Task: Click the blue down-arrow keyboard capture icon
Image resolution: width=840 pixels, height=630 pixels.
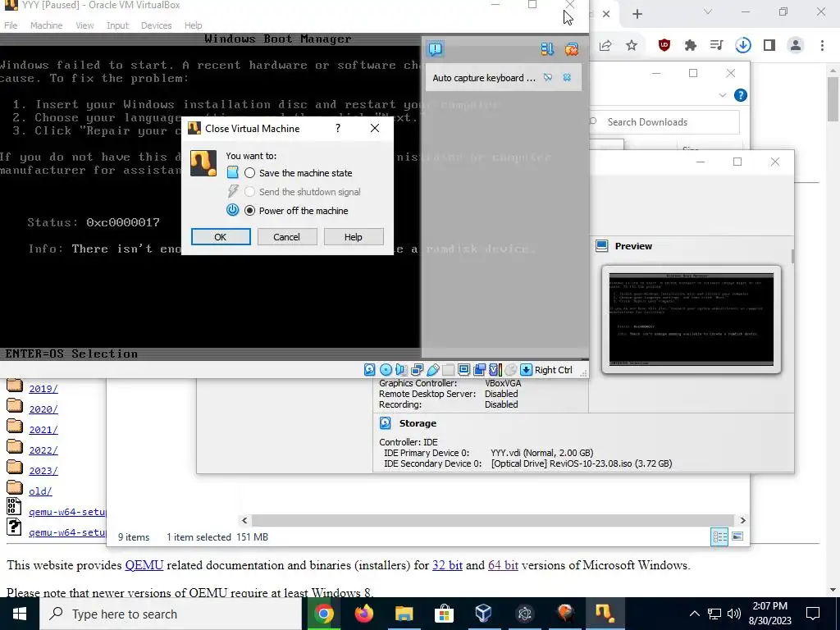Action: point(526,370)
